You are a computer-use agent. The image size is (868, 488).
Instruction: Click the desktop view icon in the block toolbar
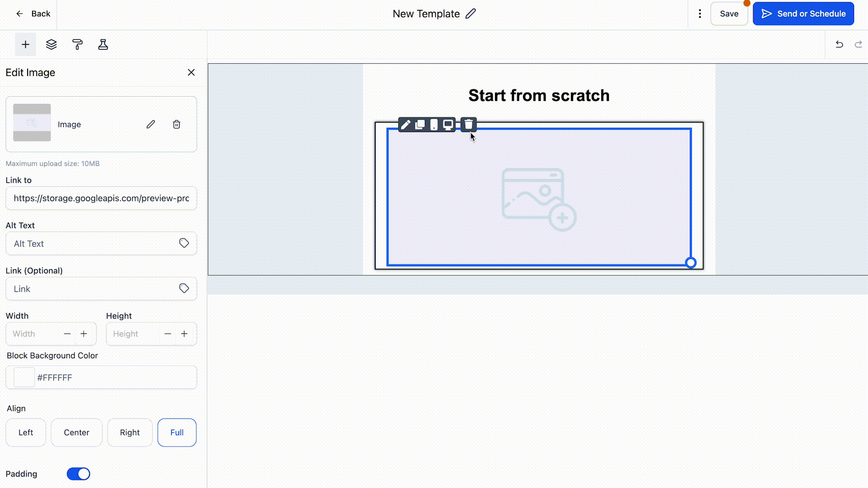point(448,124)
